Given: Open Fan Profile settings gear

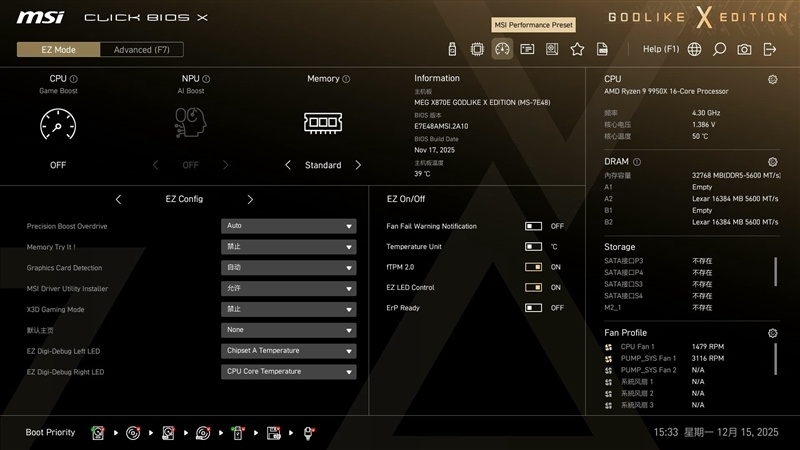Looking at the screenshot, I should point(772,333).
